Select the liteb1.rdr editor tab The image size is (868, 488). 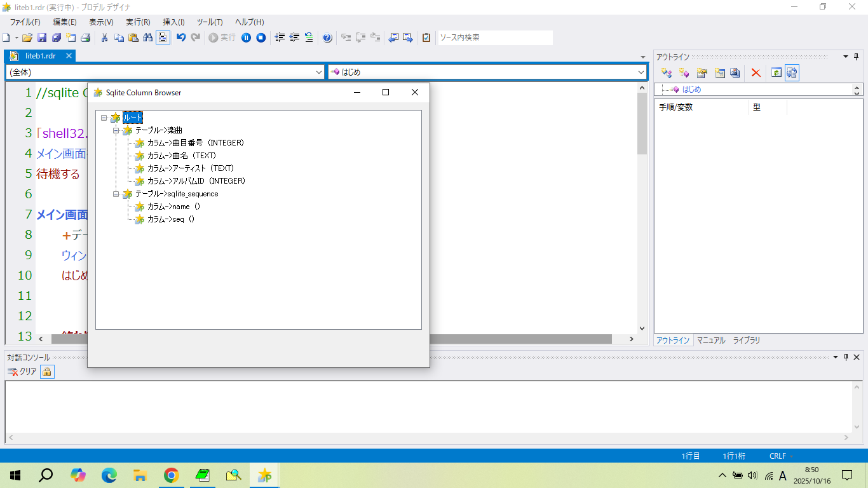(40, 56)
